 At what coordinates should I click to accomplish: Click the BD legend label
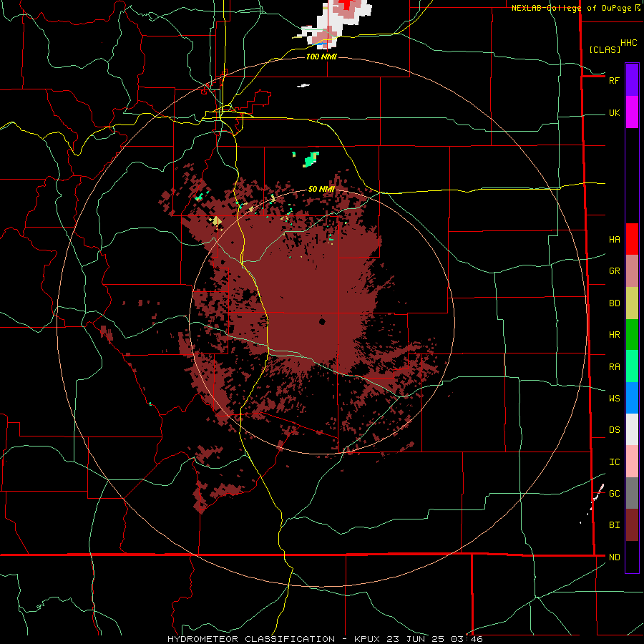pyautogui.click(x=614, y=303)
